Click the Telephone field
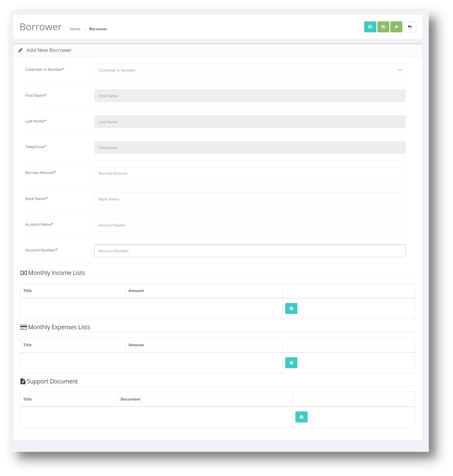This screenshot has width=453, height=476. click(250, 147)
